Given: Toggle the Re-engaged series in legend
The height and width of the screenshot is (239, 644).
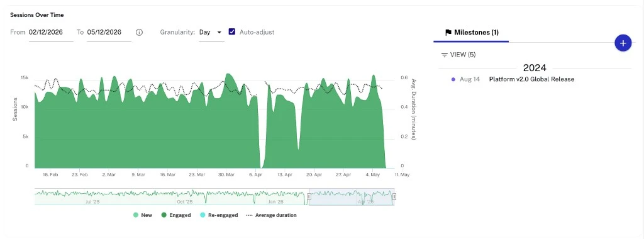Looking at the screenshot, I should (218, 215).
